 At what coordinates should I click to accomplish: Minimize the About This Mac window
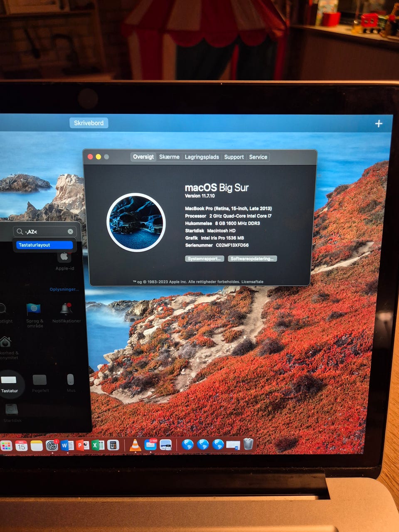point(99,157)
